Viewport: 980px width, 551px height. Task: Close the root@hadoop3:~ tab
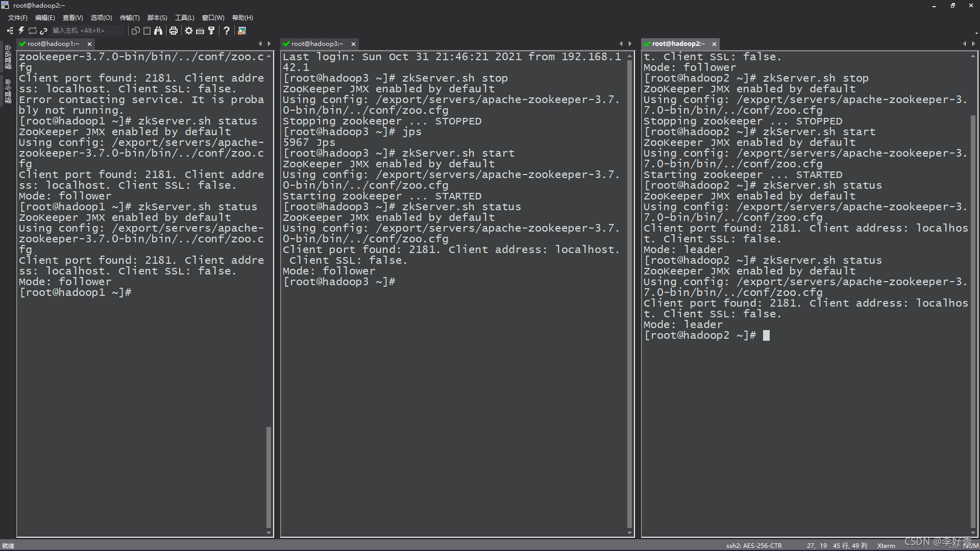353,44
